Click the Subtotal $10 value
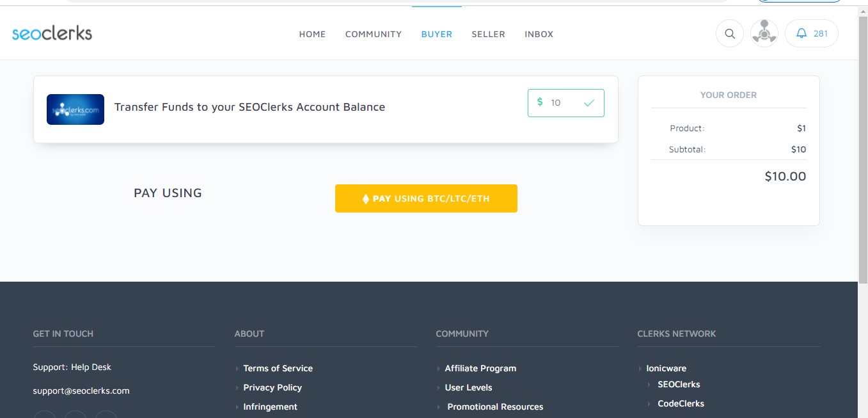The image size is (868, 418). tap(798, 149)
